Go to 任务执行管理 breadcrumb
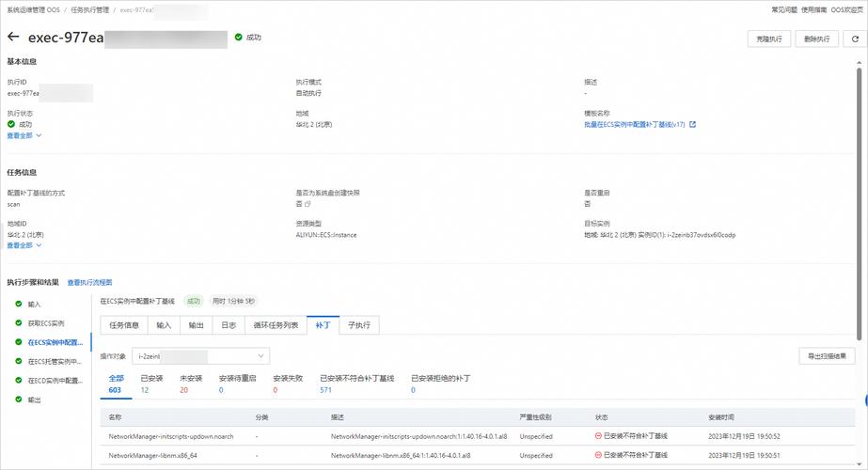This screenshot has width=868, height=470. (89, 10)
